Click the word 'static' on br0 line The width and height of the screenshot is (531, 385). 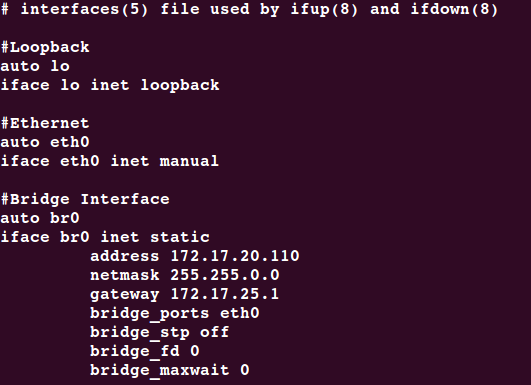[180, 237]
